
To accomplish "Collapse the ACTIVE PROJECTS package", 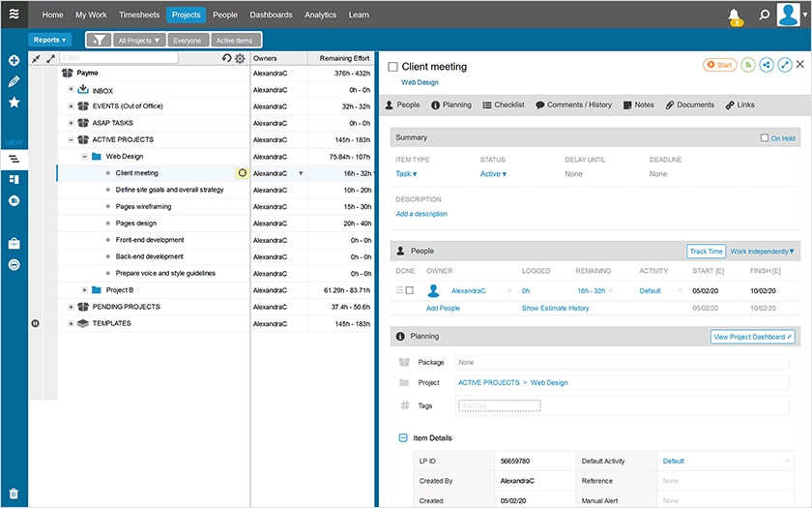I will tap(71, 140).
